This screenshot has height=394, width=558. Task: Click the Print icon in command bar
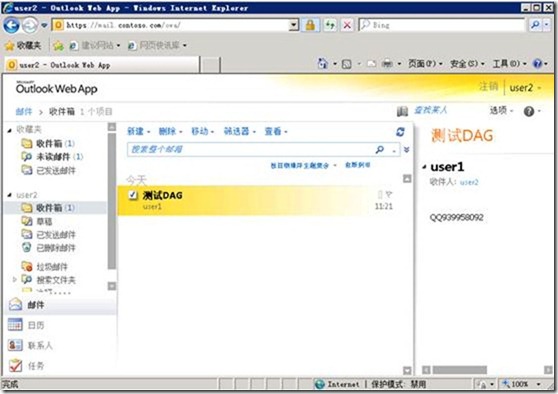(387, 64)
